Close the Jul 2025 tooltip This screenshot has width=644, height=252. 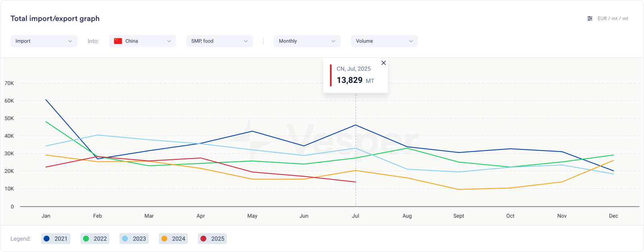[384, 63]
